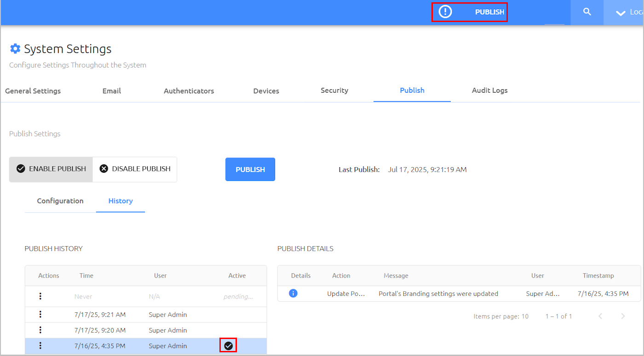Go to the Authenticators tab

189,91
